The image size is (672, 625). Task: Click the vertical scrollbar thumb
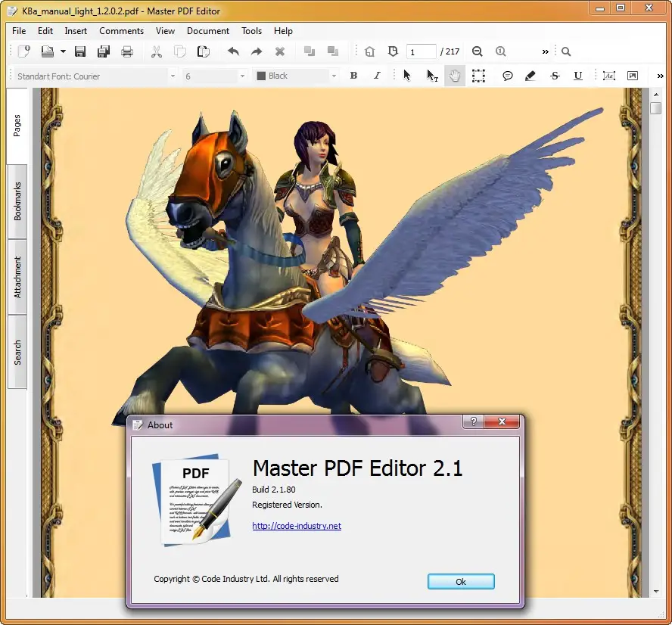(655, 108)
